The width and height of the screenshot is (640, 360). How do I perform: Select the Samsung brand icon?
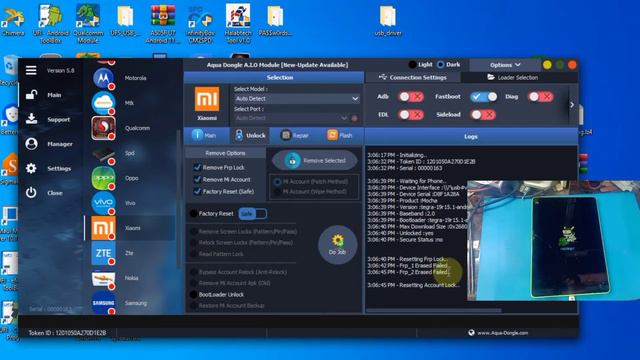click(103, 303)
